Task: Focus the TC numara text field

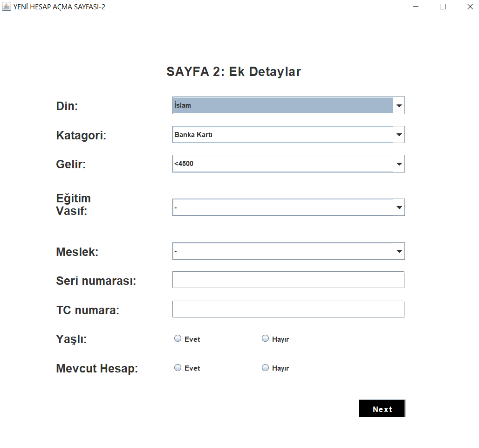Action: [288, 309]
